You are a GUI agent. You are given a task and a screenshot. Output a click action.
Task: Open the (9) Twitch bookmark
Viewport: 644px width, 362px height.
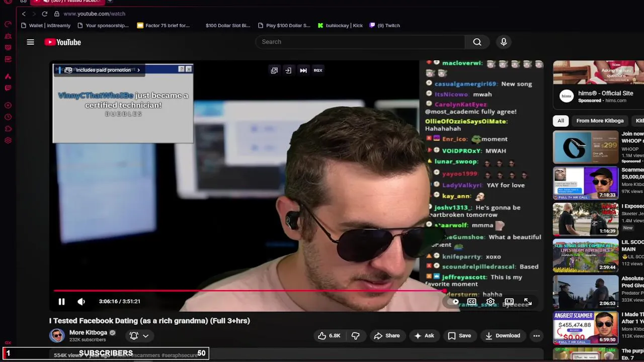coord(385,26)
